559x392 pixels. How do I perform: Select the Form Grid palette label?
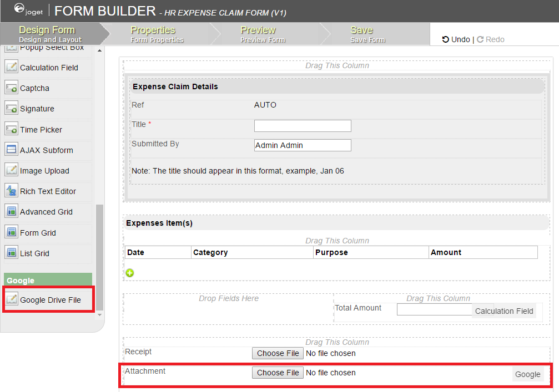[38, 233]
